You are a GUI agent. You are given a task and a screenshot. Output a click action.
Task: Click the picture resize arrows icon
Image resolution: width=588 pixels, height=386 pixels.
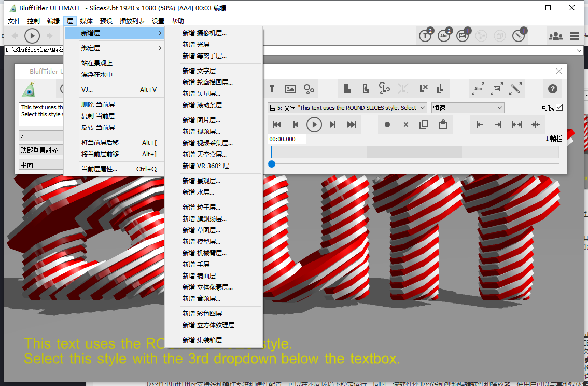tap(497, 89)
